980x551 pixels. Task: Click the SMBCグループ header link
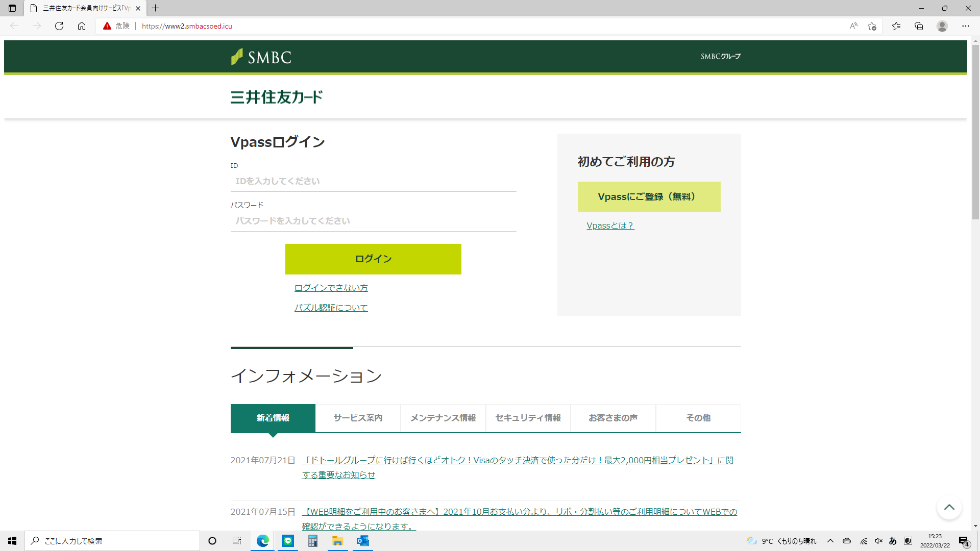[720, 57]
